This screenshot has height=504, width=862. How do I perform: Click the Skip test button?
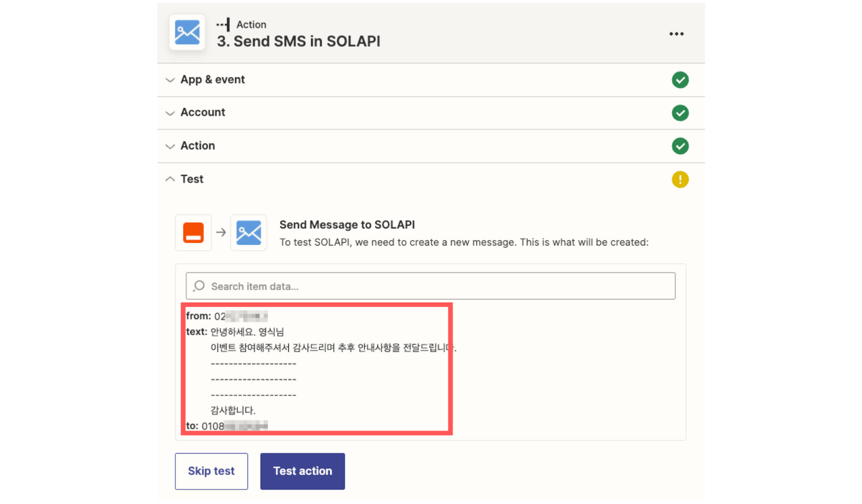pos(211,471)
